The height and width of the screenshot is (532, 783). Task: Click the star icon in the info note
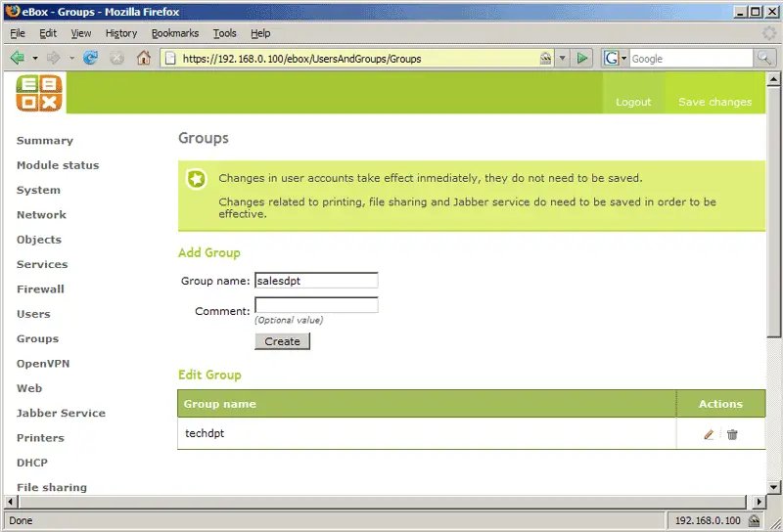[197, 179]
